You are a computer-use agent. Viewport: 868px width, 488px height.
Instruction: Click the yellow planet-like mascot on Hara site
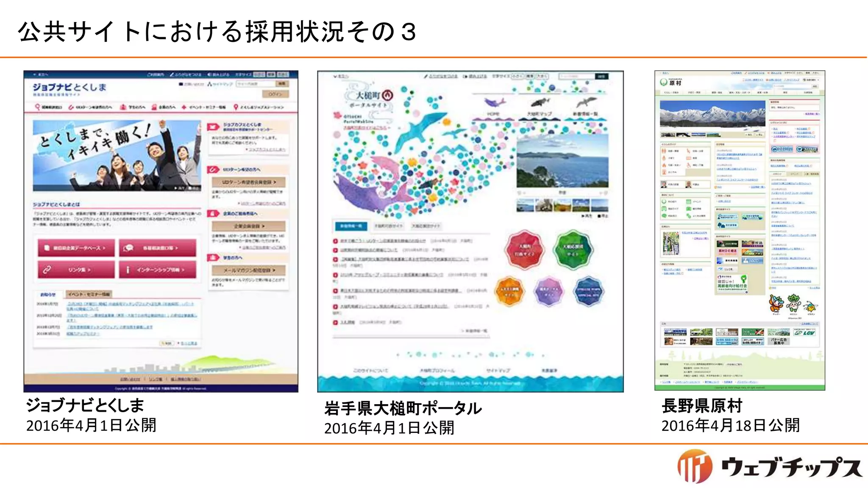811,306
